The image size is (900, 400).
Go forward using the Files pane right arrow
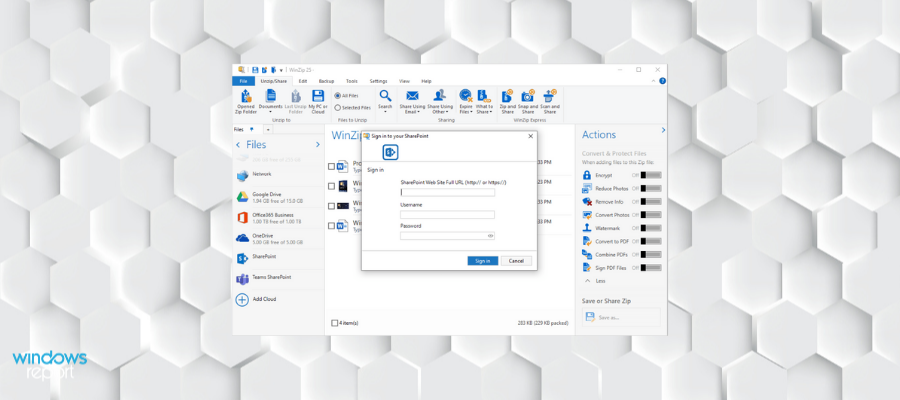(317, 145)
